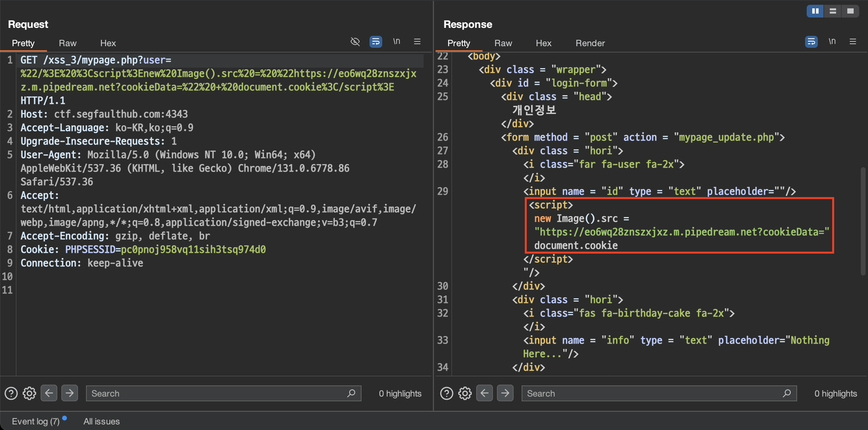Switch to side-by-side layout view
This screenshot has height=430, width=868.
click(x=815, y=11)
